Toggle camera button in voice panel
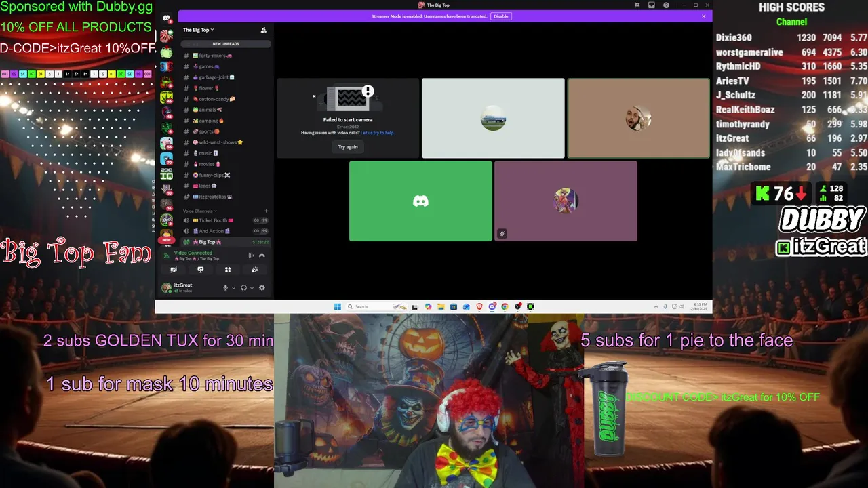 click(x=174, y=270)
